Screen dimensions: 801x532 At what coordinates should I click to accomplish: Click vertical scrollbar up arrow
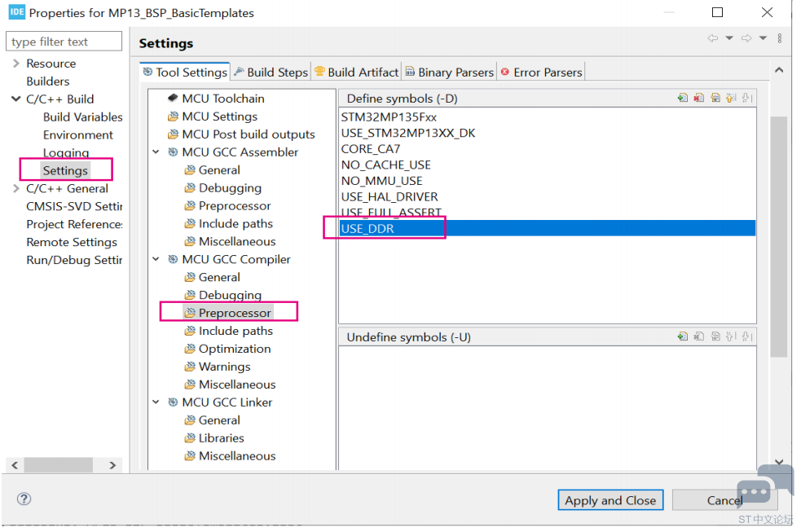[x=779, y=70]
